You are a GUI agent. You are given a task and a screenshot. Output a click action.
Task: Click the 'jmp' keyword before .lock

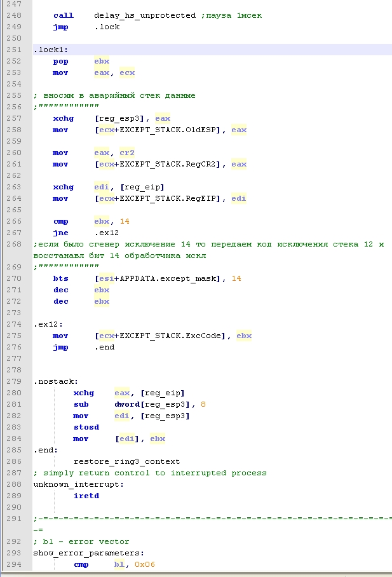(61, 27)
